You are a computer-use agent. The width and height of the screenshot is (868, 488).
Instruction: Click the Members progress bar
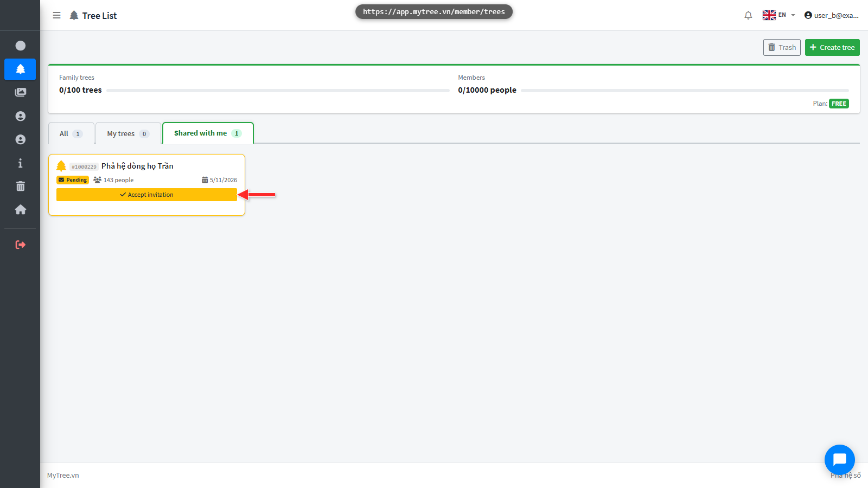(685, 91)
